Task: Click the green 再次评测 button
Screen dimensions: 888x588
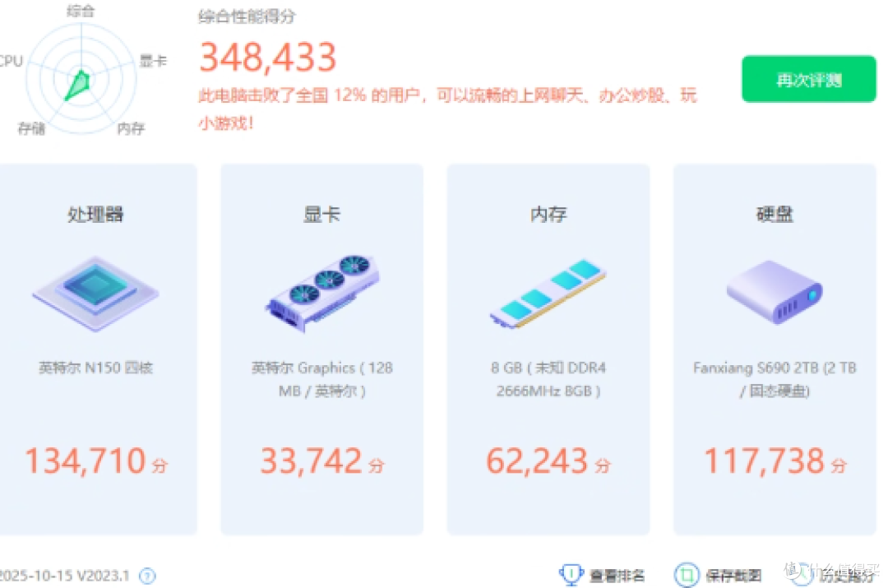Action: (809, 79)
